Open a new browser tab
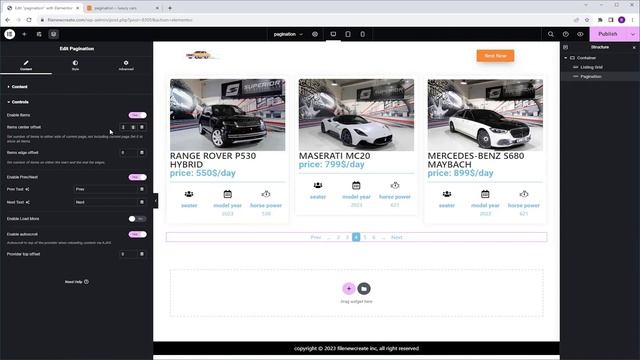Image resolution: width=640 pixels, height=360 pixels. point(170,8)
